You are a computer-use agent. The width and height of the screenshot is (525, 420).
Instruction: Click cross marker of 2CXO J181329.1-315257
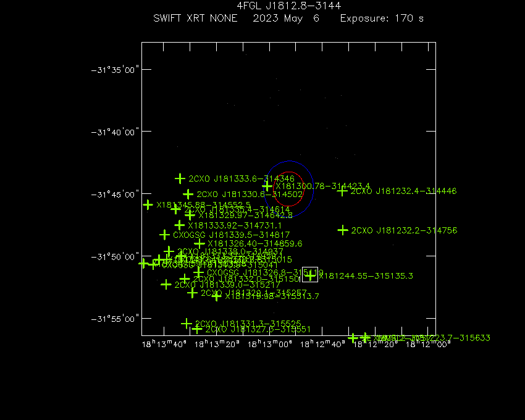pyautogui.click(x=192, y=293)
